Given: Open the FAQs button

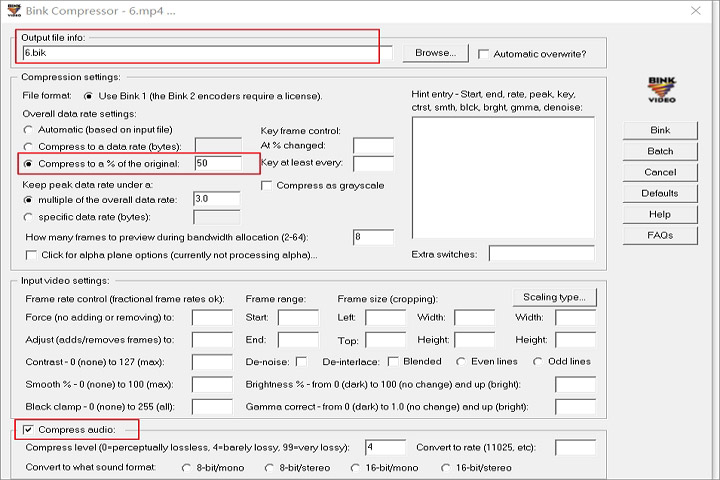Looking at the screenshot, I should pyautogui.click(x=660, y=236).
